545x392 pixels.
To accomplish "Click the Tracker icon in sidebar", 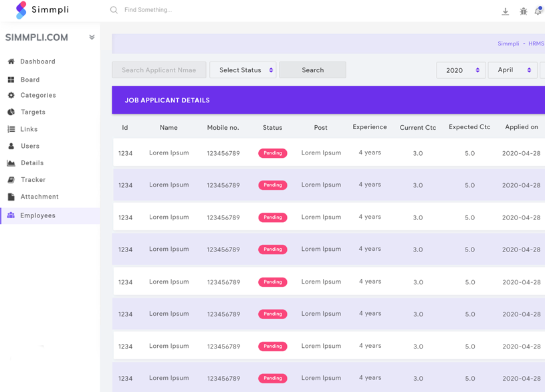I will [x=11, y=180].
